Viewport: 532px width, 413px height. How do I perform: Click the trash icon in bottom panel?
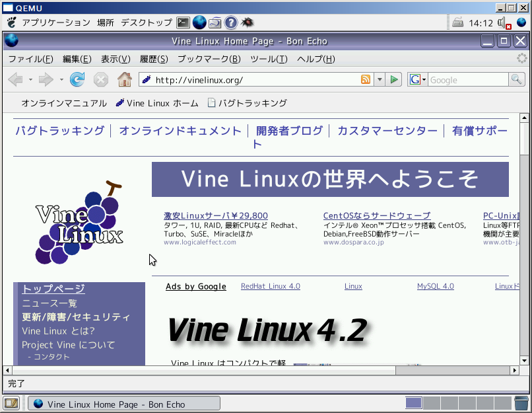pos(521,403)
